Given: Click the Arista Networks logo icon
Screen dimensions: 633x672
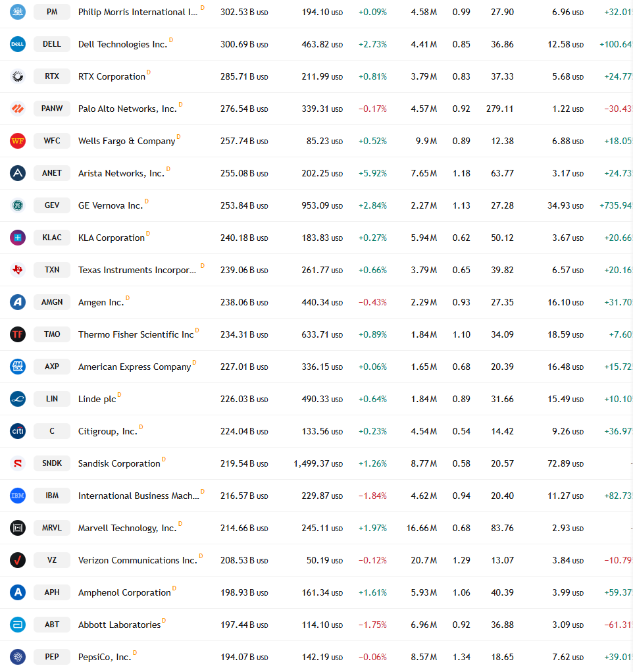Looking at the screenshot, I should point(18,173).
